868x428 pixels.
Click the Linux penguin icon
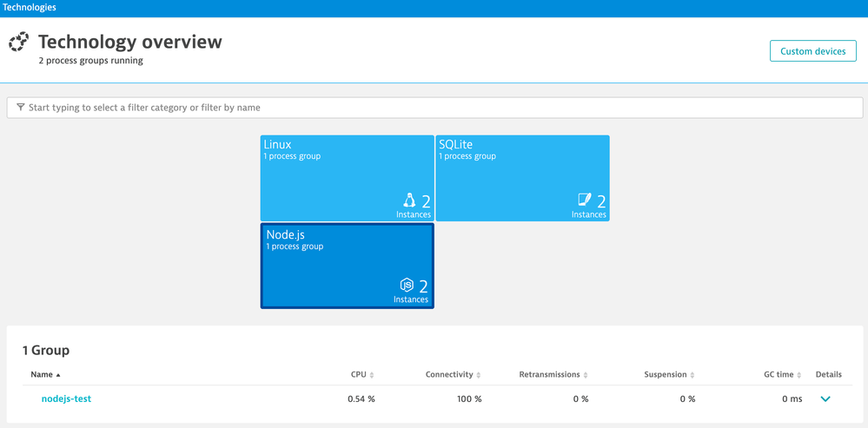tap(409, 201)
